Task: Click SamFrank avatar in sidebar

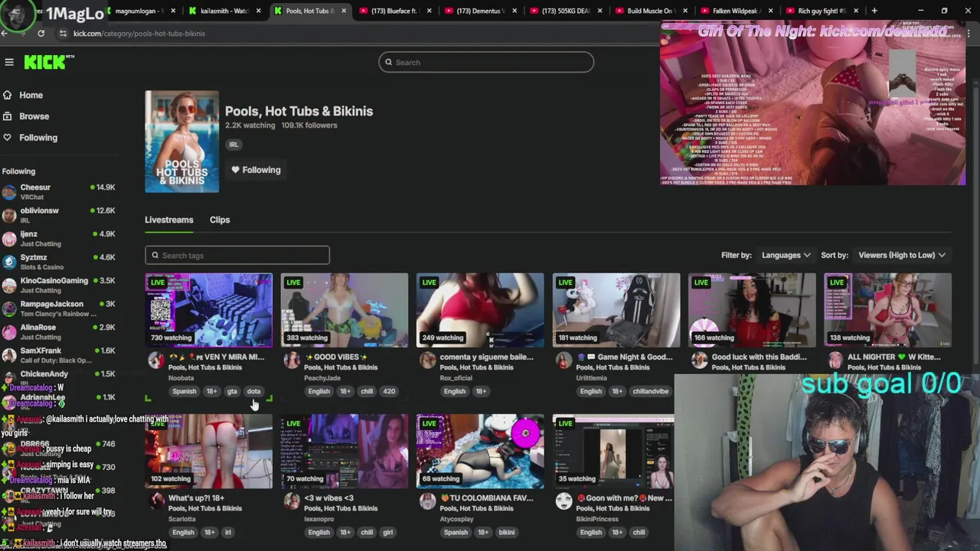Action: (x=9, y=355)
